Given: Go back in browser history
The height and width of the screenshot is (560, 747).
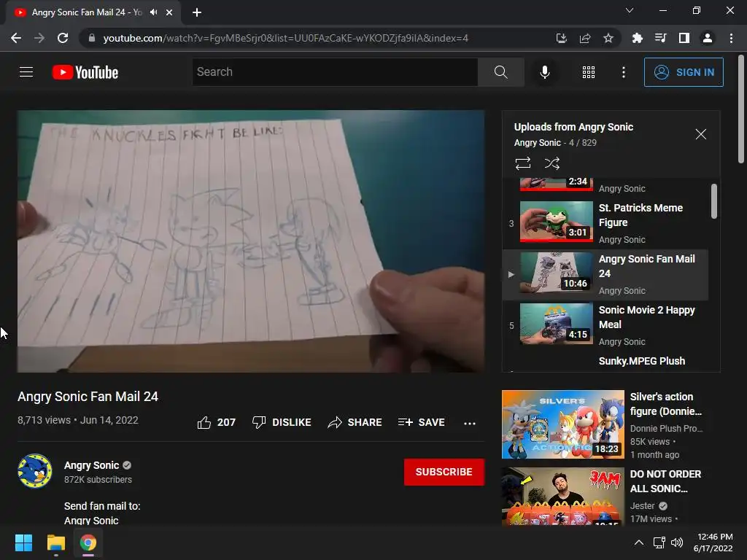Looking at the screenshot, I should pos(16,38).
